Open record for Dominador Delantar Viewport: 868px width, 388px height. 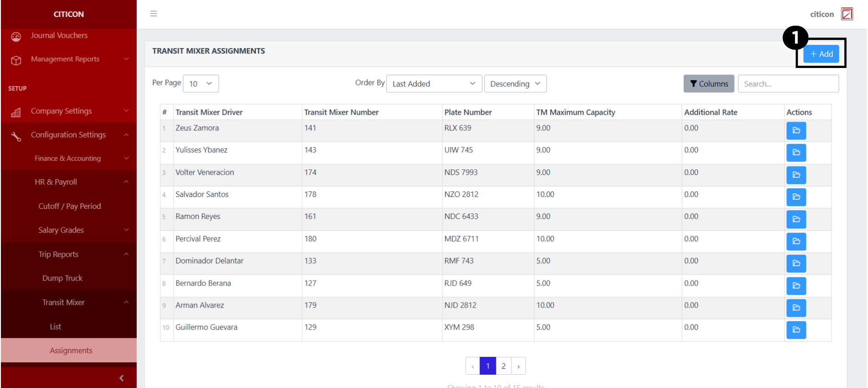[x=796, y=263]
